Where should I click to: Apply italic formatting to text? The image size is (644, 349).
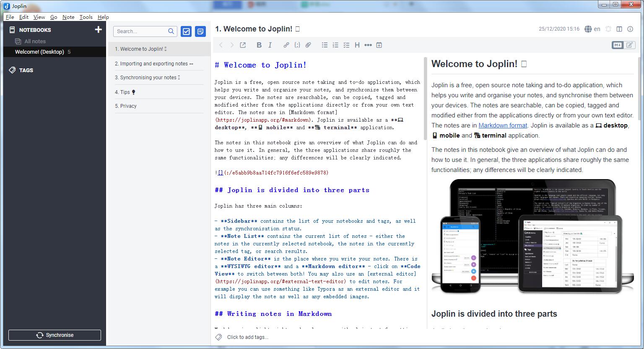click(270, 45)
